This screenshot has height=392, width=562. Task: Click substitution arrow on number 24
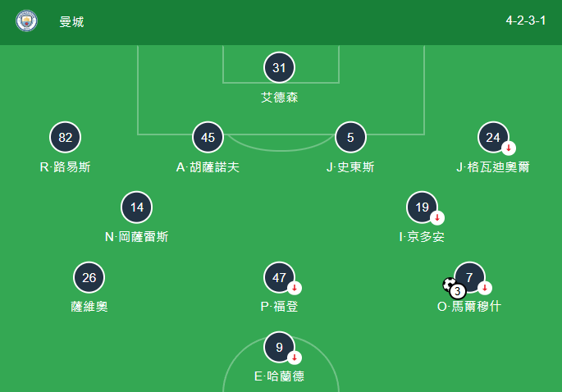508,148
